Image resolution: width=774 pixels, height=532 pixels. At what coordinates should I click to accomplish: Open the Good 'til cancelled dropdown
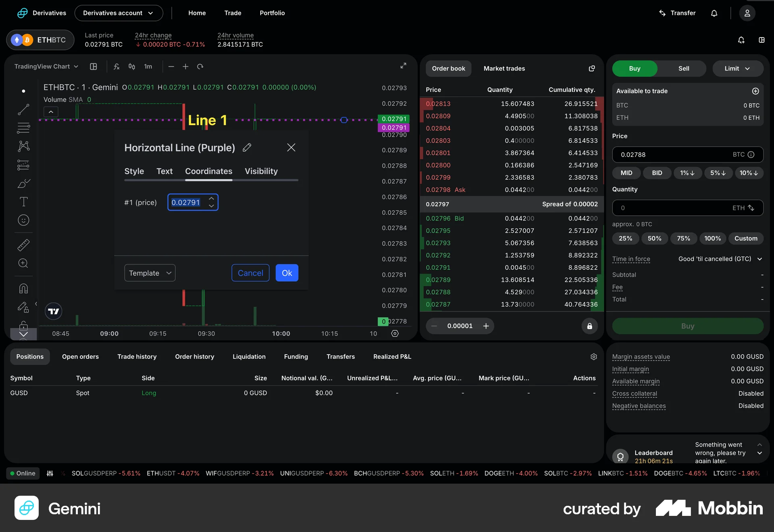click(x=719, y=259)
